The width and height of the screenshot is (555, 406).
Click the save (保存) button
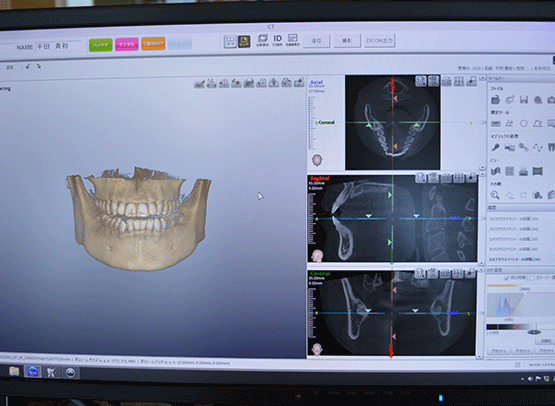point(316,41)
